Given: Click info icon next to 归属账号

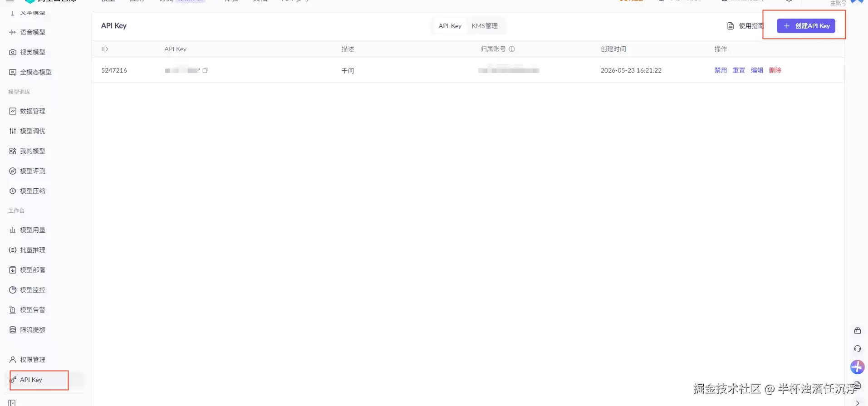Looking at the screenshot, I should [512, 49].
